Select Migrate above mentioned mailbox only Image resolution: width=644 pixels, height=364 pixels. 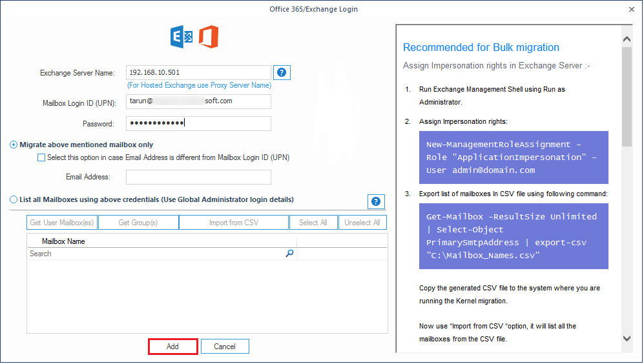point(14,145)
